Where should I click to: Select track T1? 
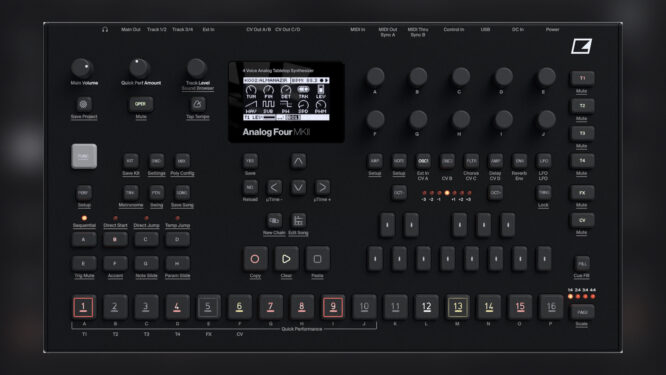click(582, 79)
